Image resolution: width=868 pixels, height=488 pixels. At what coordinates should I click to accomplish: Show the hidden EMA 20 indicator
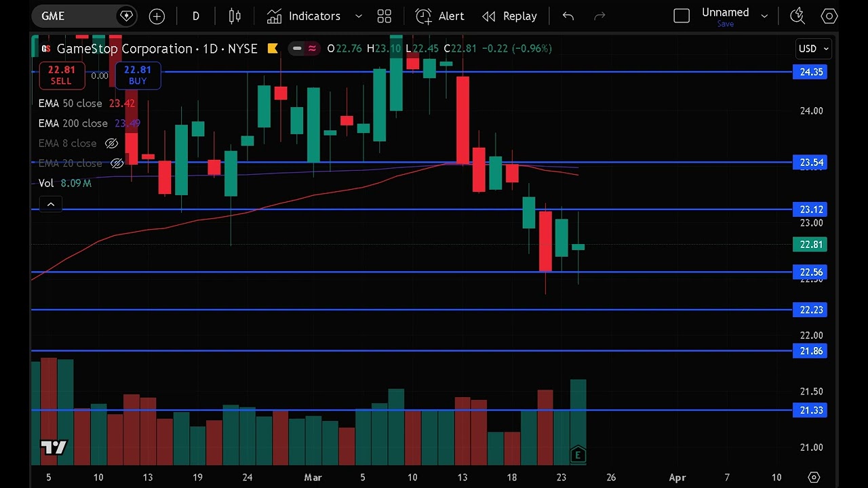117,163
